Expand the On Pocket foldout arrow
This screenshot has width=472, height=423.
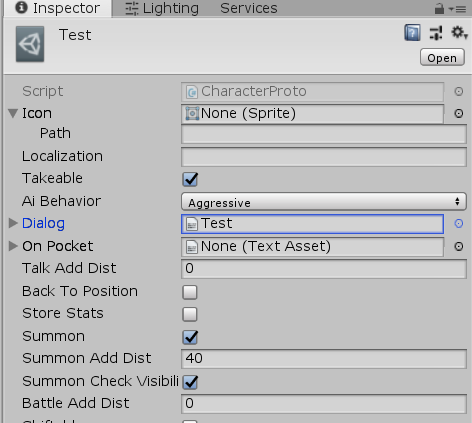point(13,246)
